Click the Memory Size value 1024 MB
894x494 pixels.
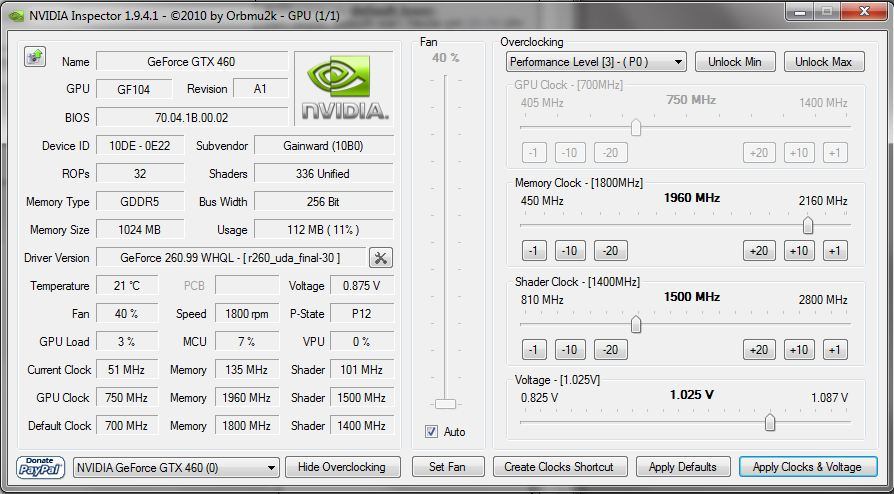[x=140, y=230]
